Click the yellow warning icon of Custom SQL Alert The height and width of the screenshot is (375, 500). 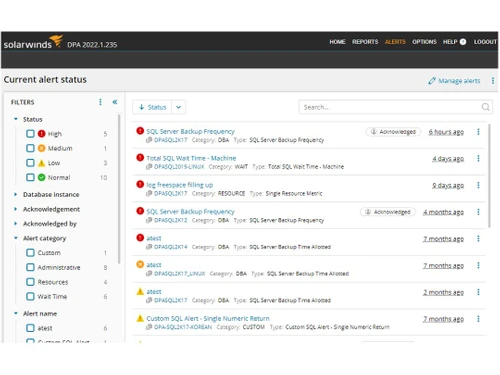(140, 318)
